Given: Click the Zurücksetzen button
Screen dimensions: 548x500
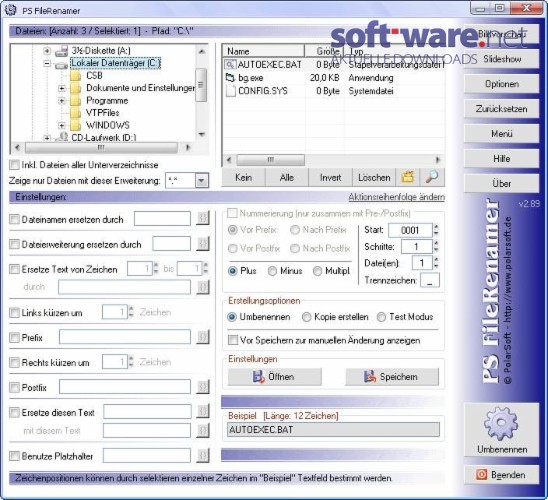Looking at the screenshot, I should 502,109.
